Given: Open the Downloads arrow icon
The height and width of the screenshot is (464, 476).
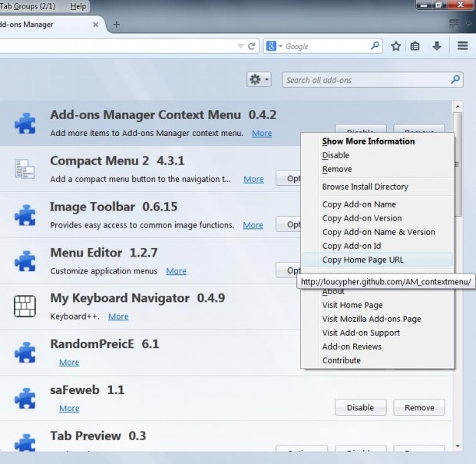Looking at the screenshot, I should [437, 46].
